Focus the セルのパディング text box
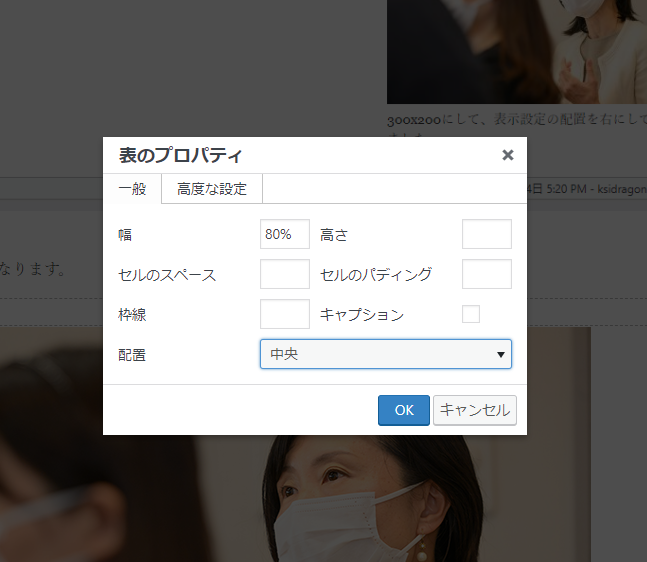The height and width of the screenshot is (562, 647). pos(486,274)
